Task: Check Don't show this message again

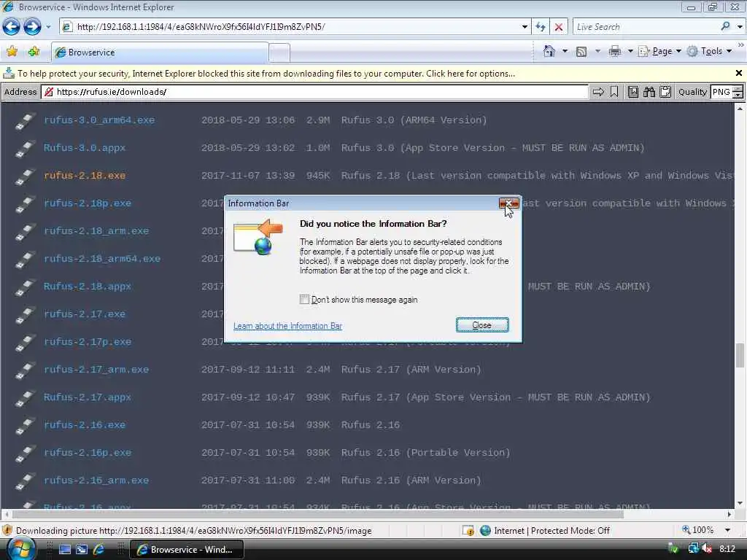Action: (304, 300)
